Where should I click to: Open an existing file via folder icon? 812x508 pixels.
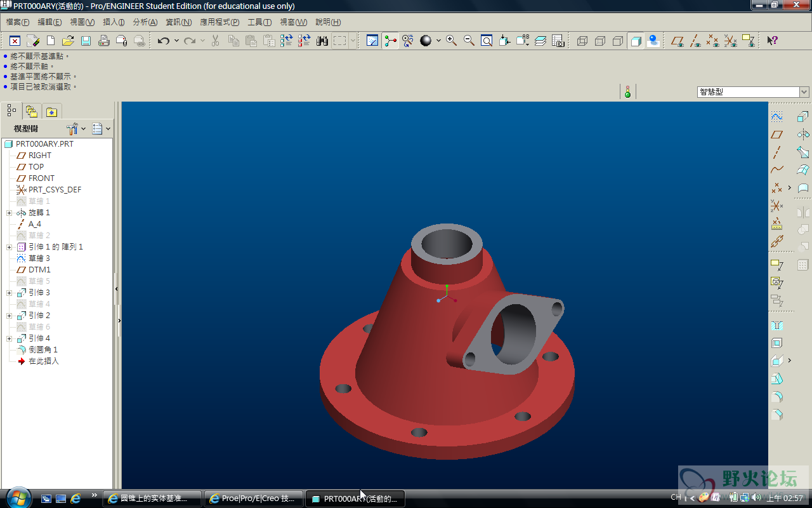pyautogui.click(x=68, y=41)
